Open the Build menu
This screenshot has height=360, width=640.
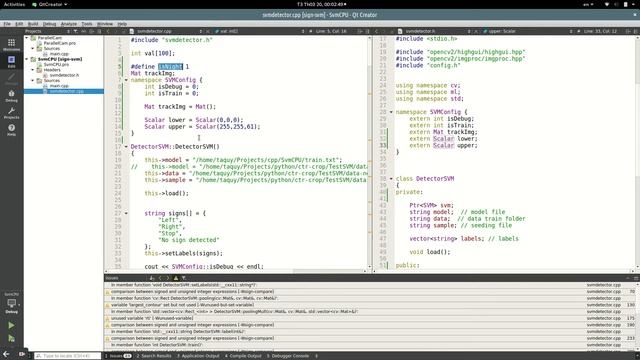coord(33,24)
